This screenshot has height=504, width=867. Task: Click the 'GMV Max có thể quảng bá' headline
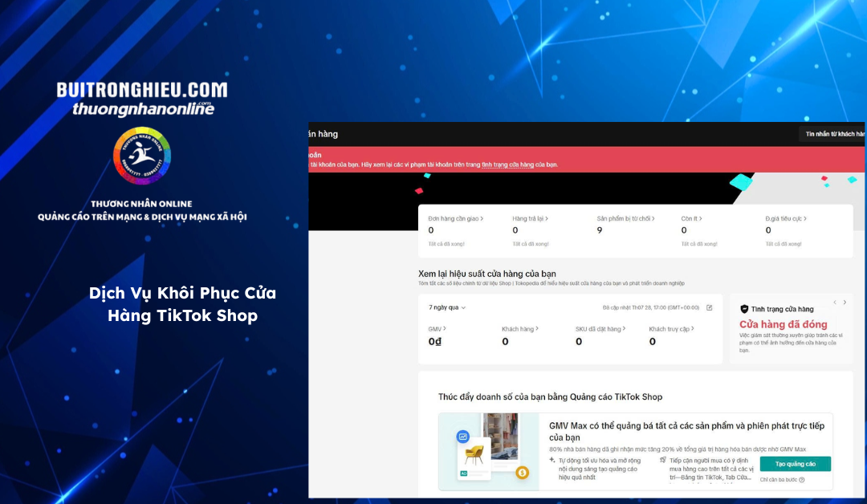686,432
